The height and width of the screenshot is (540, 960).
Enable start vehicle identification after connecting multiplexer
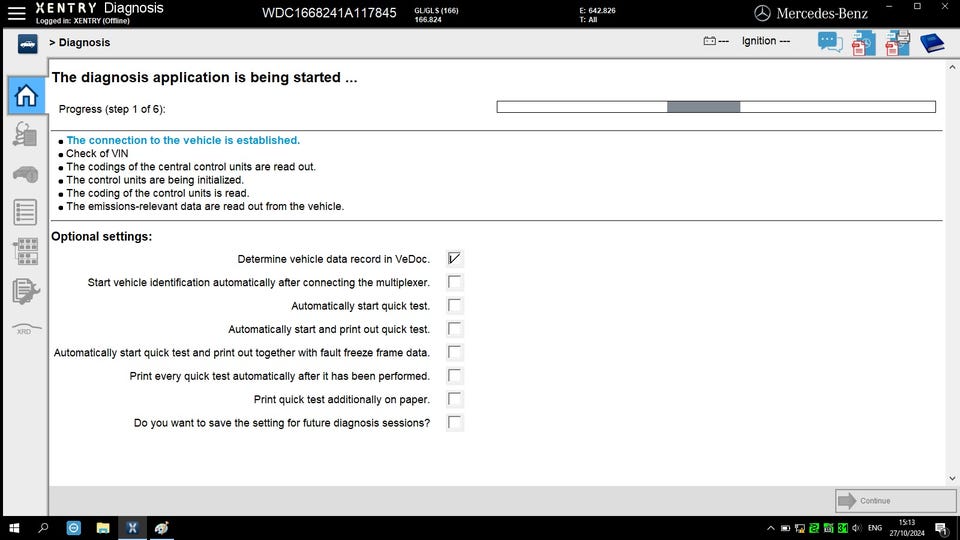click(454, 282)
